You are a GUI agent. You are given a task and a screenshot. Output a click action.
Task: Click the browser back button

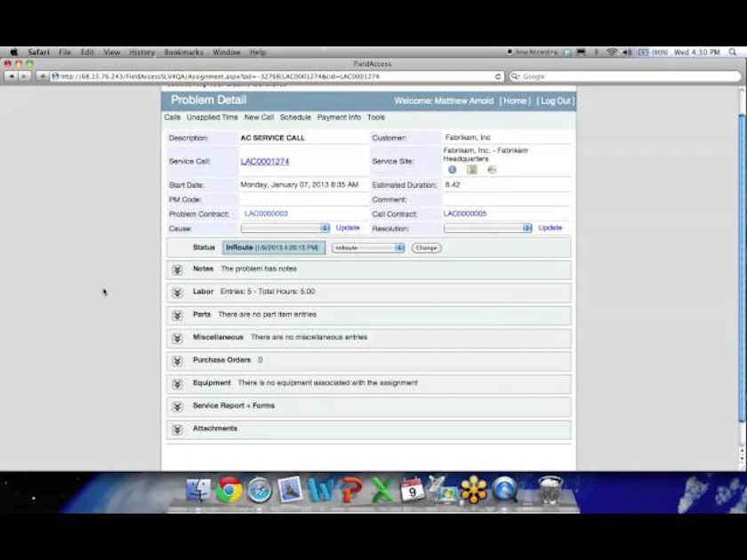coord(12,76)
